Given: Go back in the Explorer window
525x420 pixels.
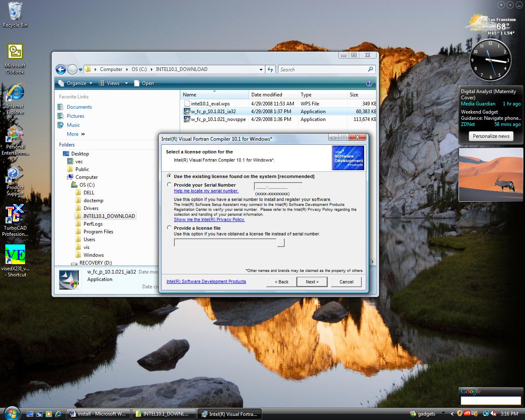Looking at the screenshot, I should click(61, 69).
